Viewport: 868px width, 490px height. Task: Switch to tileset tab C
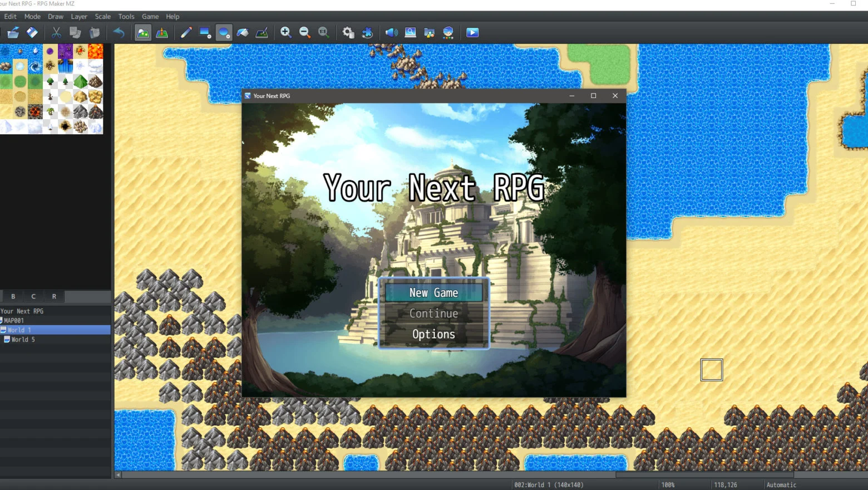(33, 296)
